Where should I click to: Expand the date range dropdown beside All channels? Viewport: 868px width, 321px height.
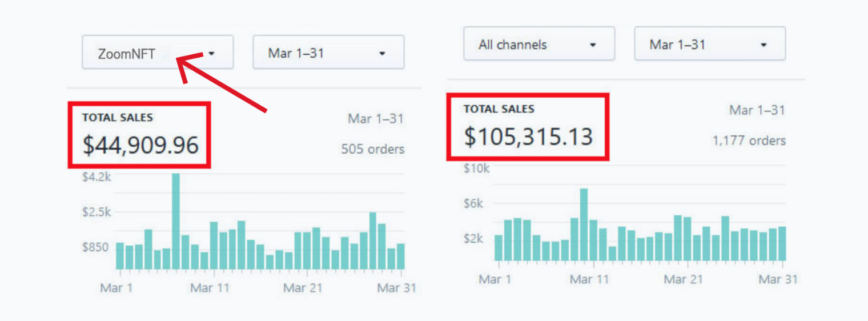coord(709,43)
